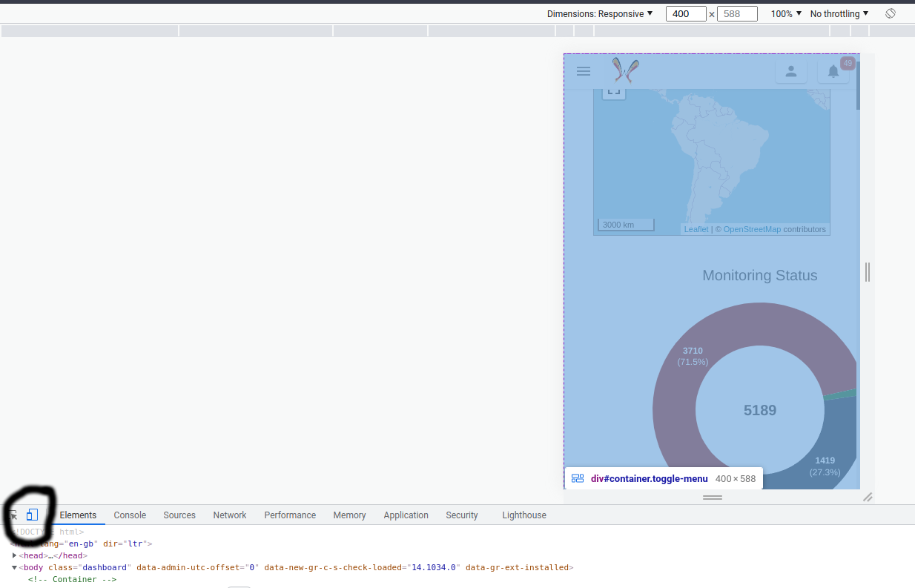The width and height of the screenshot is (915, 588).
Task: Open the Lighthouse panel
Action: pos(524,515)
